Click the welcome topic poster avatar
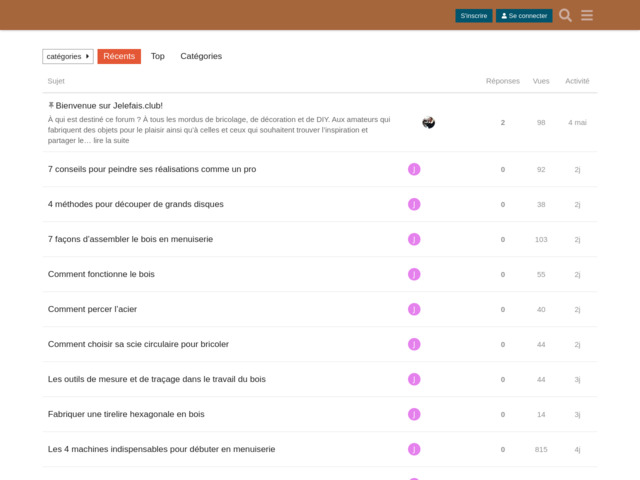Screen dimensions: 640x480 (428, 123)
